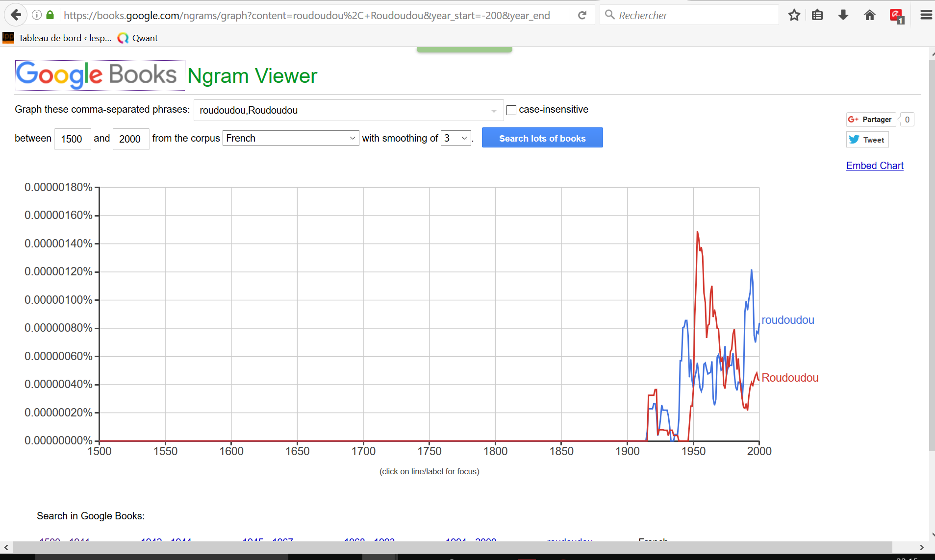
Task: Open the Qwant bookmark
Action: (138, 38)
